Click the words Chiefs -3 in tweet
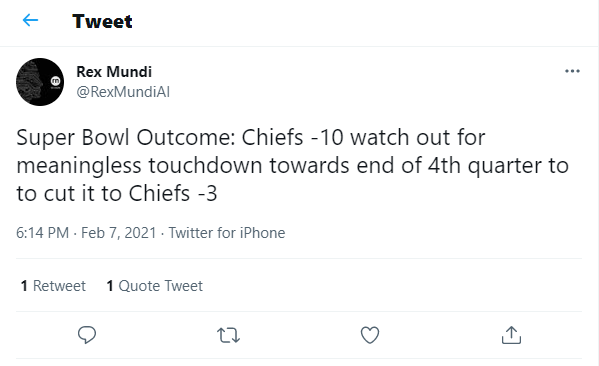The height and width of the screenshot is (366, 599). tap(173, 193)
